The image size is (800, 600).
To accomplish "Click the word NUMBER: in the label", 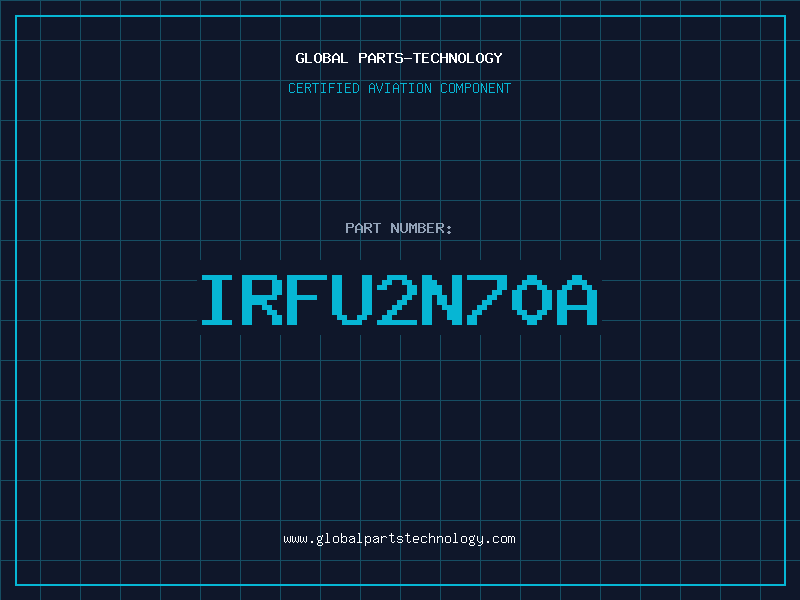I will (x=420, y=228).
